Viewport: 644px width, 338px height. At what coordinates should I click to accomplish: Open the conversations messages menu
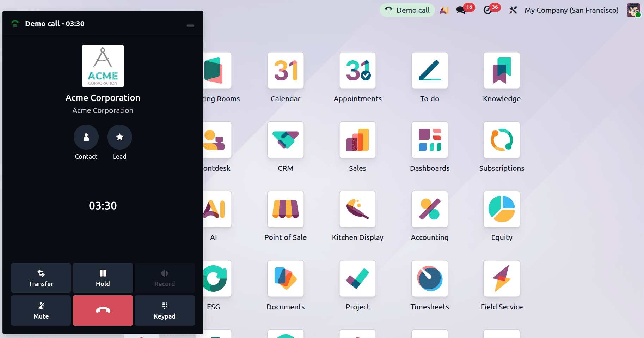click(461, 10)
